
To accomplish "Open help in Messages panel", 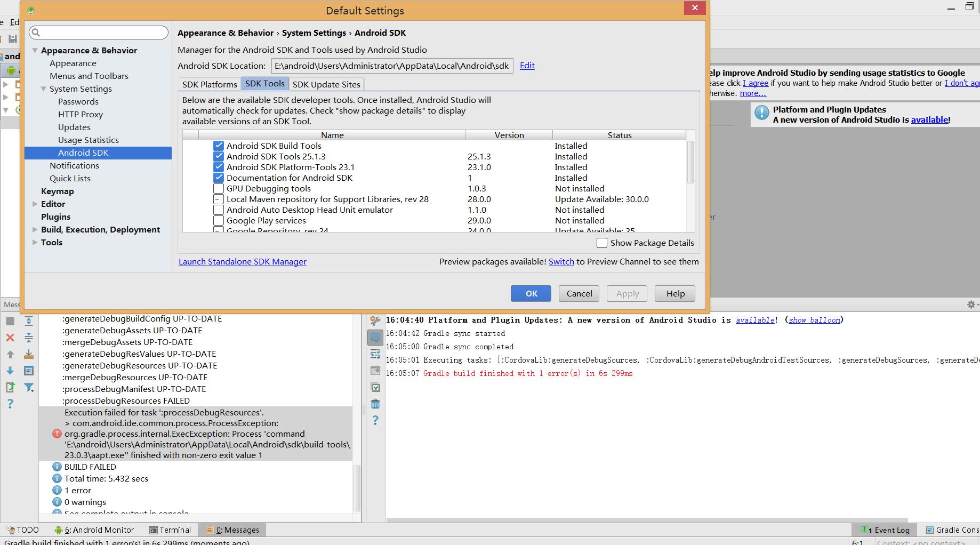I will (10, 404).
